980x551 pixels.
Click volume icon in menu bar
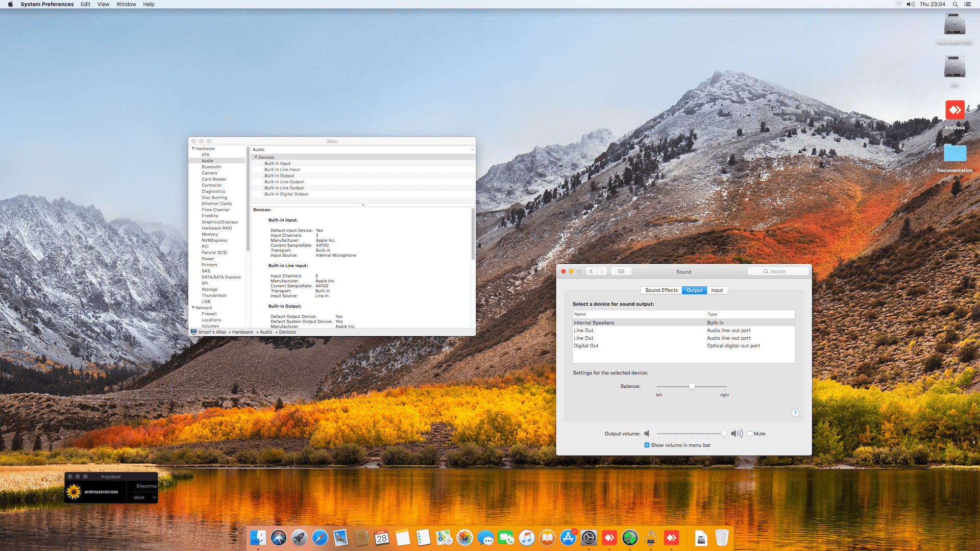tap(911, 4)
